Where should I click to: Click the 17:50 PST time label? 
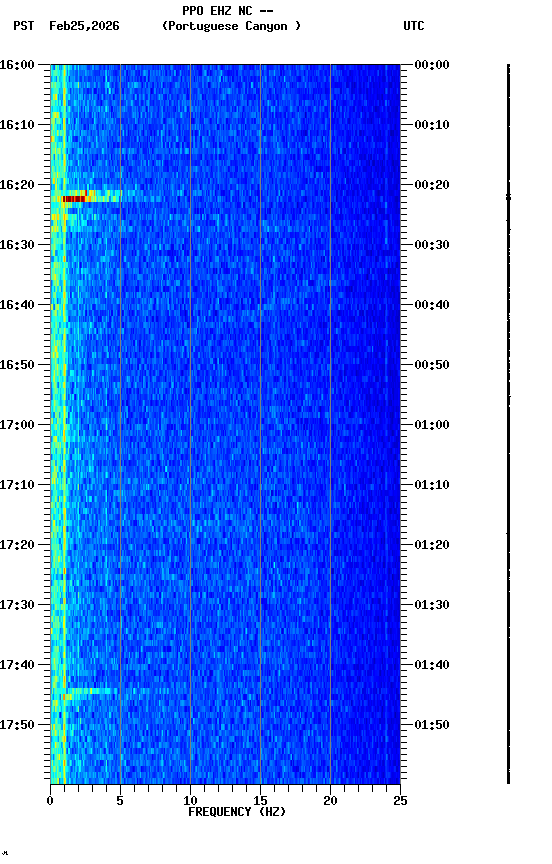pyautogui.click(x=17, y=726)
